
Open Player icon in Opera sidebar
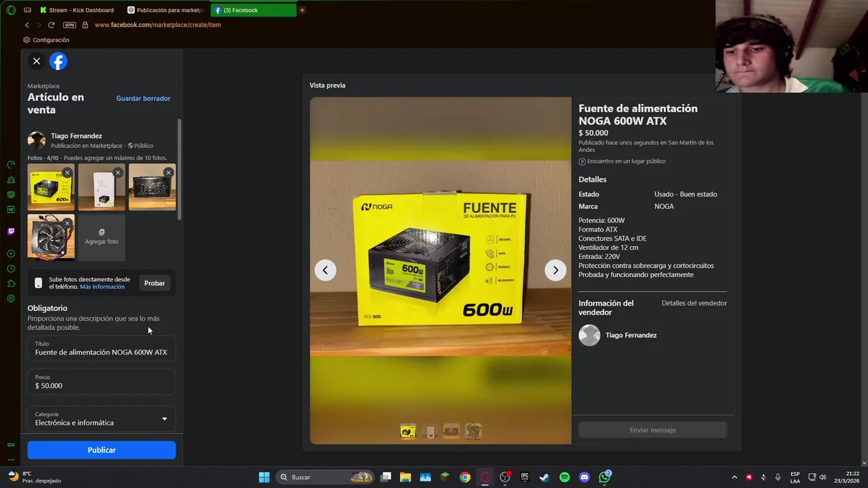pyautogui.click(x=11, y=254)
